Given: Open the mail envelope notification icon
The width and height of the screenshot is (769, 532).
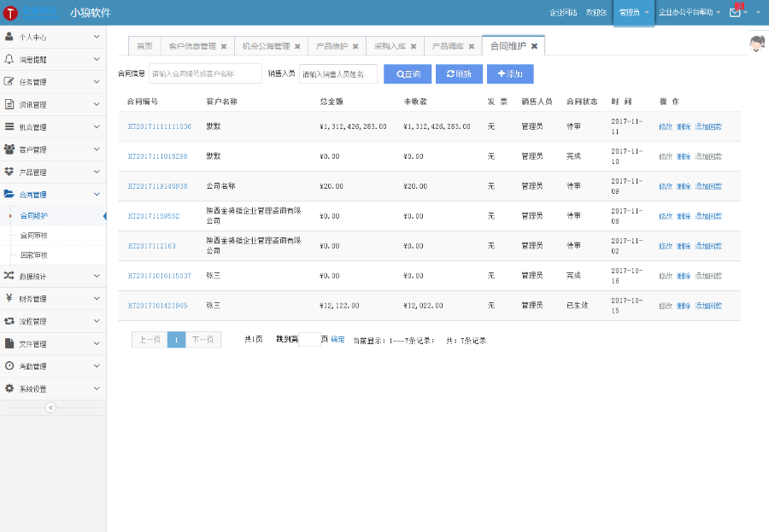Looking at the screenshot, I should point(735,12).
